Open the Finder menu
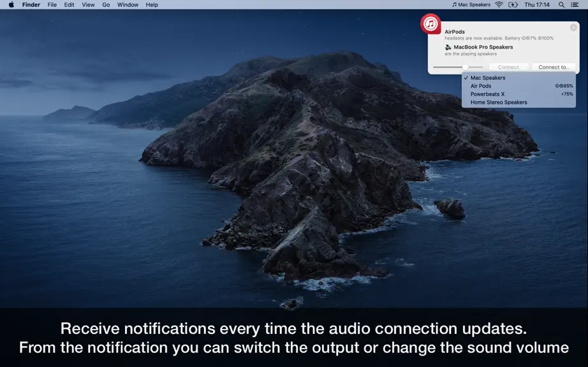Viewport: 588px width, 367px height. click(31, 4)
